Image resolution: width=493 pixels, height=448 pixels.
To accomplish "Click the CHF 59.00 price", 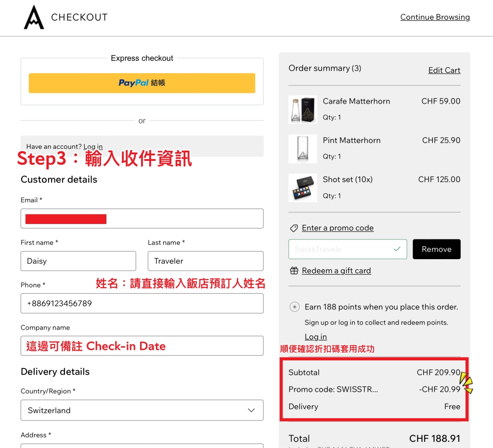I will tap(441, 101).
